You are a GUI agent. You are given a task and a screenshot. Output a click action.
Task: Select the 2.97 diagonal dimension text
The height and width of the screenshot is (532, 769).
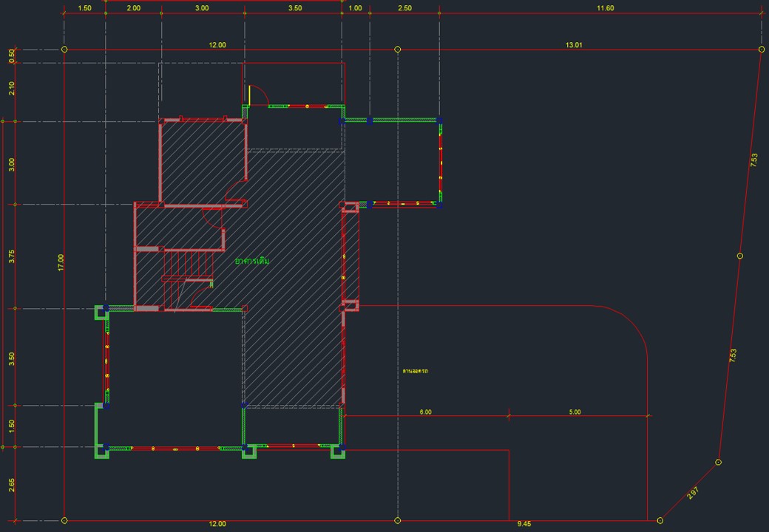[693, 493]
